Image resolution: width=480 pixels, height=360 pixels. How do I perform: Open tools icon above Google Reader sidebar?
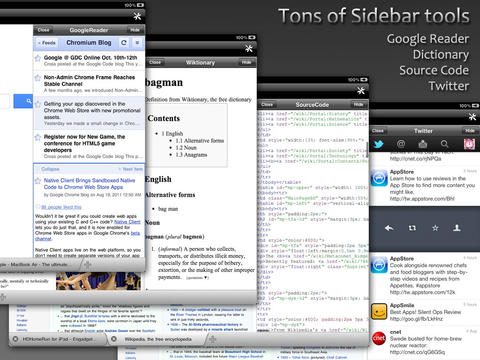pyautogui.click(x=137, y=16)
